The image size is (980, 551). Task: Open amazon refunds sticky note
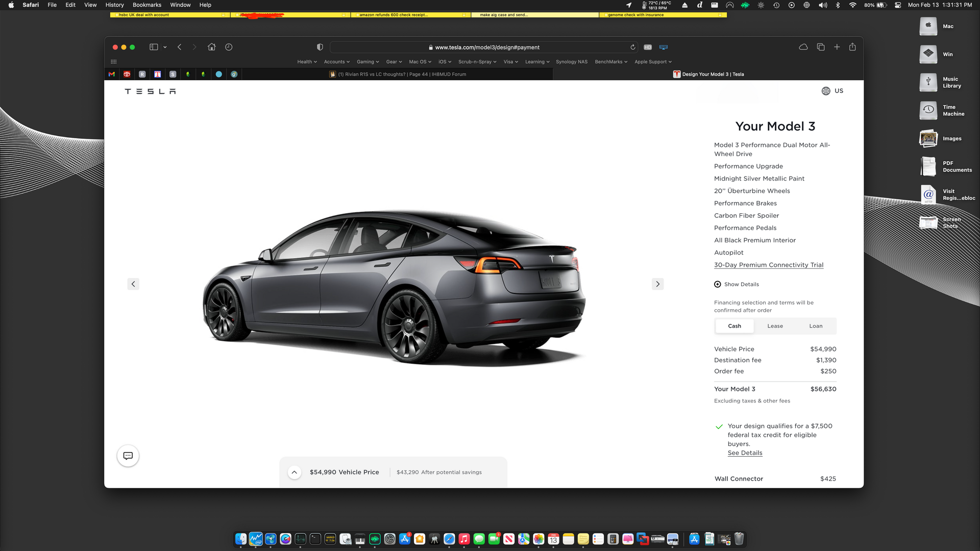point(411,15)
